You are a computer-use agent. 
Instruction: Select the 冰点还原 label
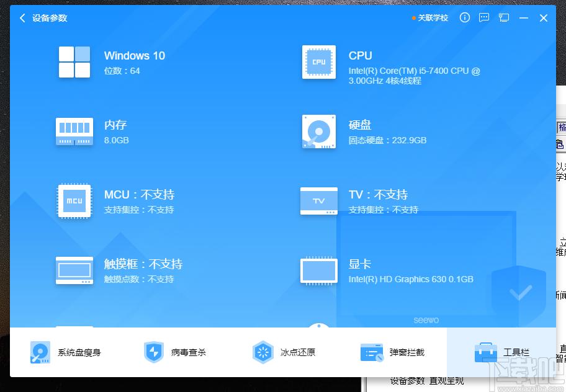point(298,352)
